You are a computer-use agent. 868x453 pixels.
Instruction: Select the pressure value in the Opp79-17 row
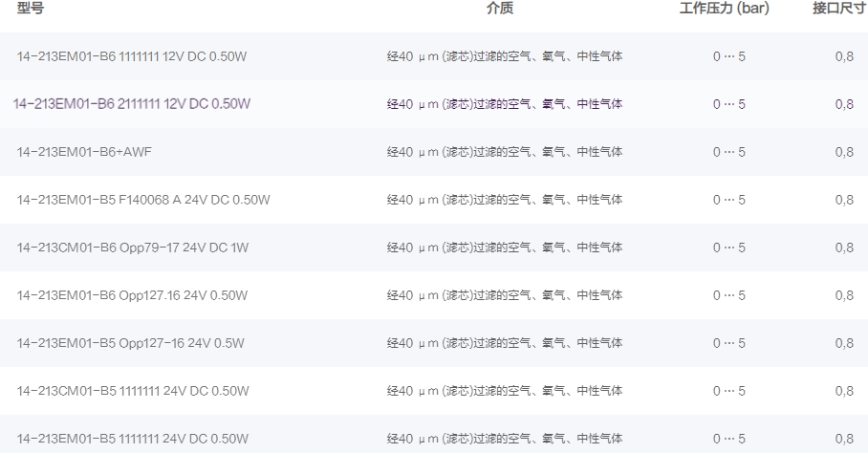click(x=729, y=248)
